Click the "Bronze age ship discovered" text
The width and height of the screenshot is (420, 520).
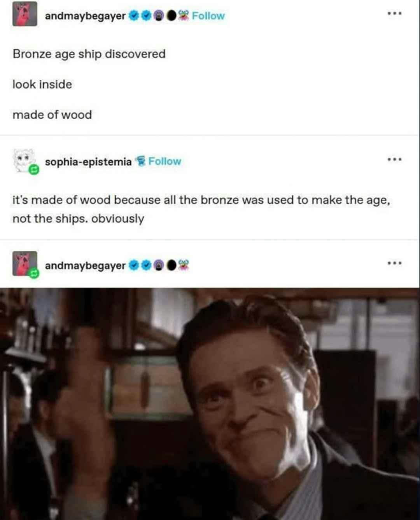[89, 54]
